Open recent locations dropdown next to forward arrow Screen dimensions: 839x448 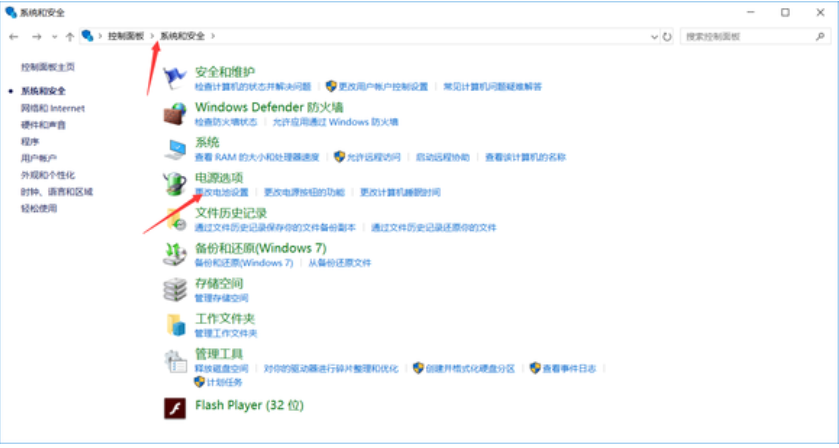coord(54,36)
